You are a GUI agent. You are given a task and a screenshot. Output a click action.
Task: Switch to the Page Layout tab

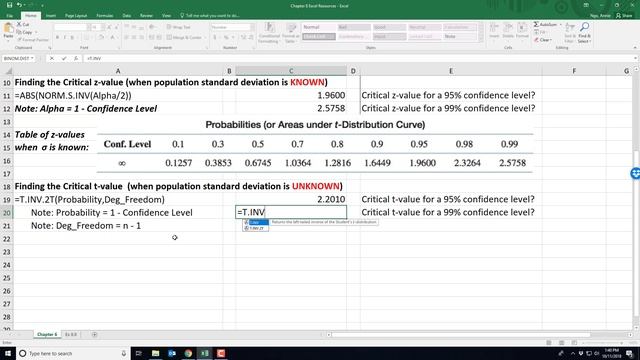pyautogui.click(x=76, y=16)
